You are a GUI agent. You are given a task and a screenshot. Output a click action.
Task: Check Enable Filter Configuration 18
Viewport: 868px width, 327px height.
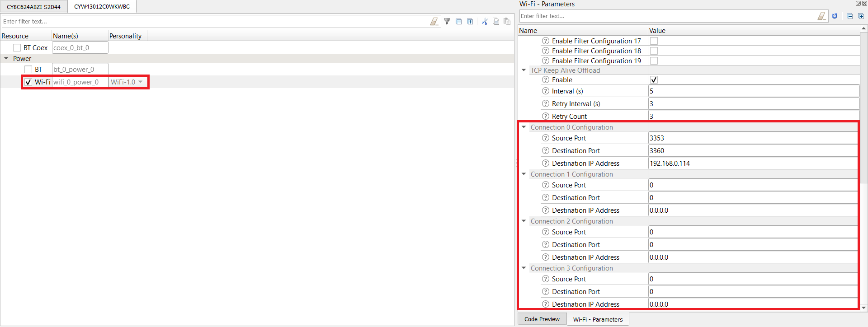(654, 51)
